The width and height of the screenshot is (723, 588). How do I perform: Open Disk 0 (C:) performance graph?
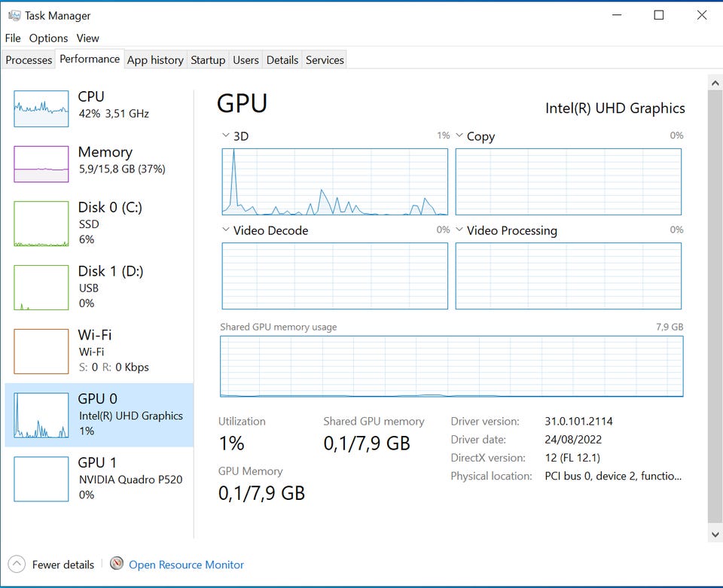41,224
